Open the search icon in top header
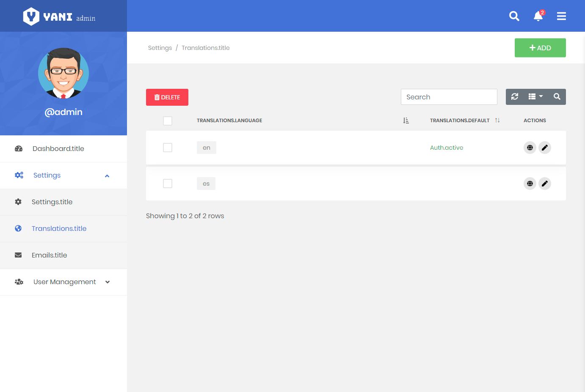The height and width of the screenshot is (392, 585). 514,16
